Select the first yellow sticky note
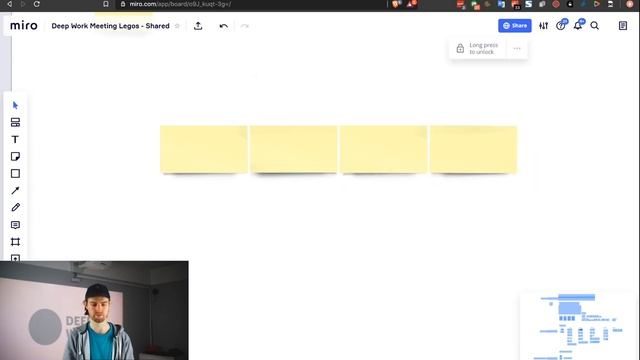 204,149
